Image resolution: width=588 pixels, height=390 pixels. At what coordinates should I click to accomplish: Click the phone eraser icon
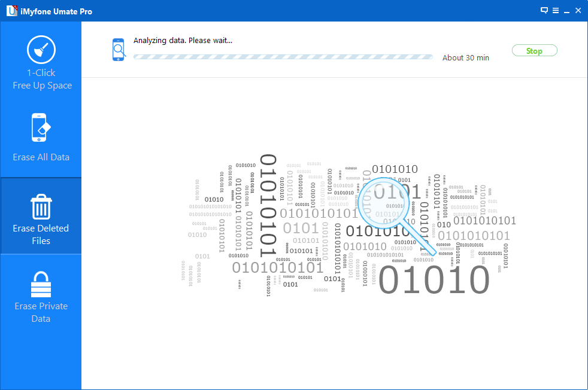pyautogui.click(x=41, y=127)
